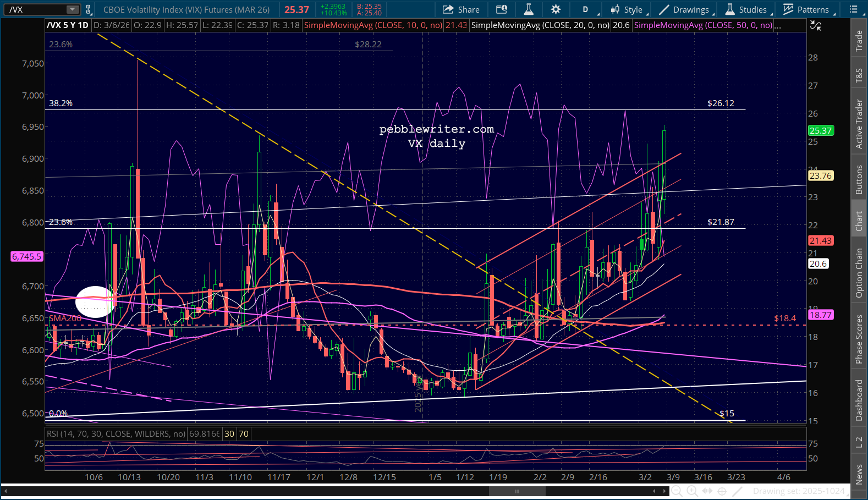868x500 pixels.
Task: Click the white ellipse drawing on chart
Action: (96, 302)
